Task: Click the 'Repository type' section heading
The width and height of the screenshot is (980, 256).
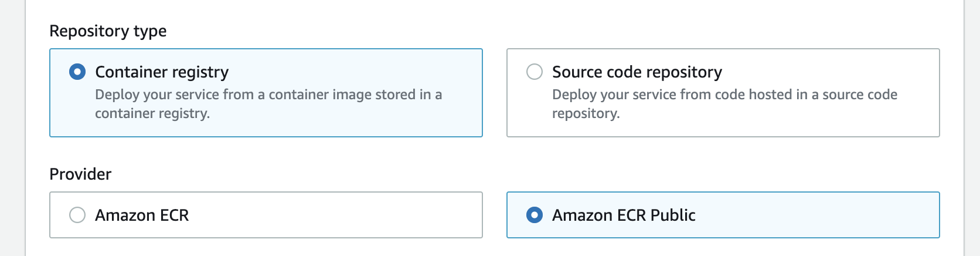Action: point(108,31)
